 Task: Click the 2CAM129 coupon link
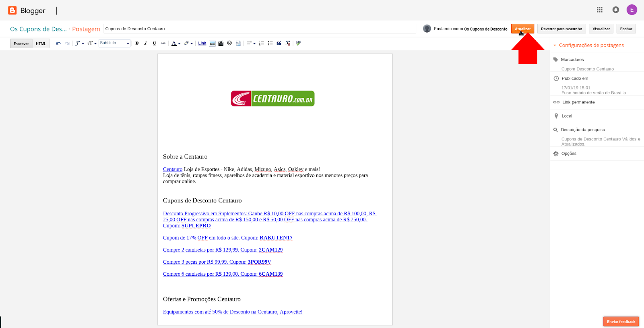[270, 250]
